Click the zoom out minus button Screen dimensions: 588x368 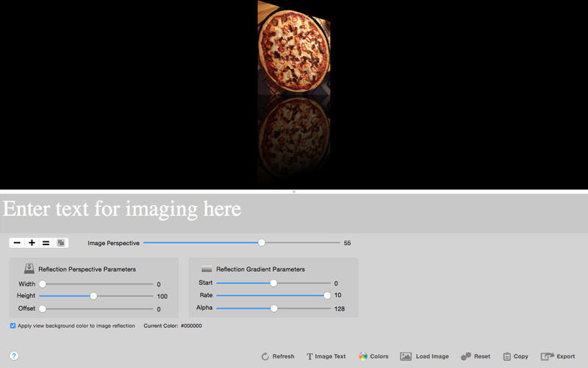point(17,243)
